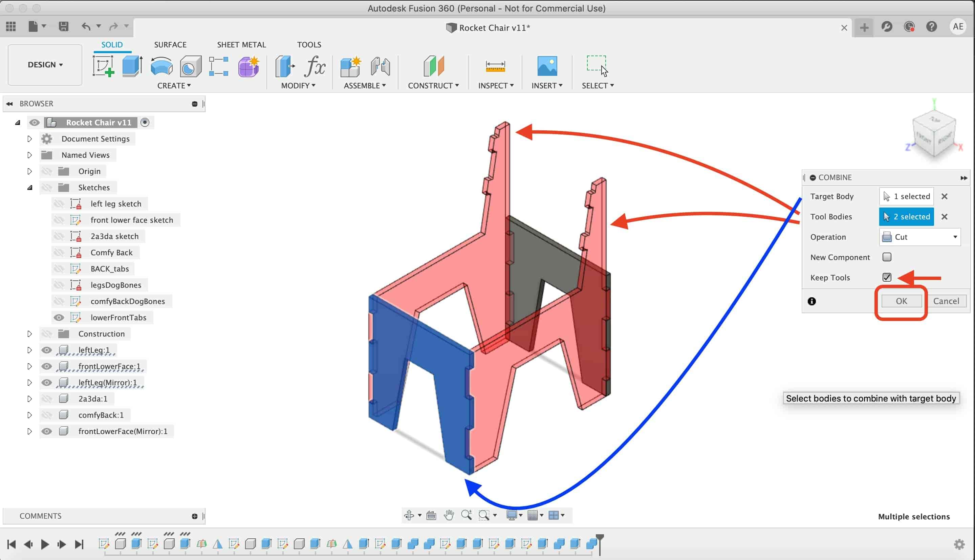Select the Joint tool

pyautogui.click(x=381, y=66)
